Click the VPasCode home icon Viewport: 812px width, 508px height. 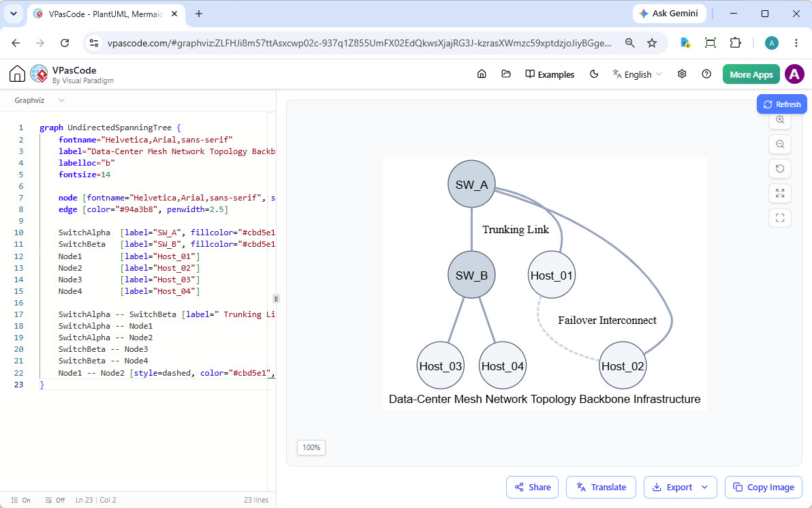tap(17, 74)
